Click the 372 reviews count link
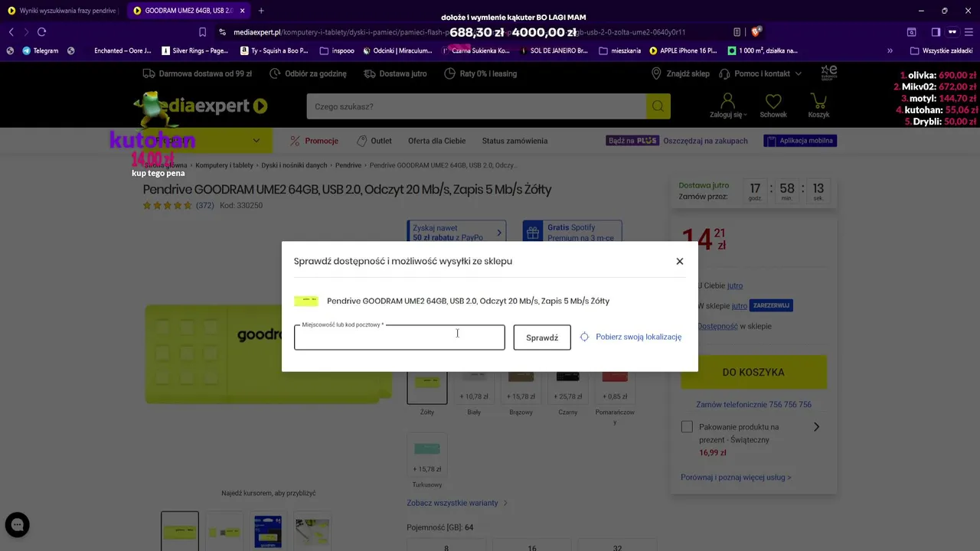 204,206
